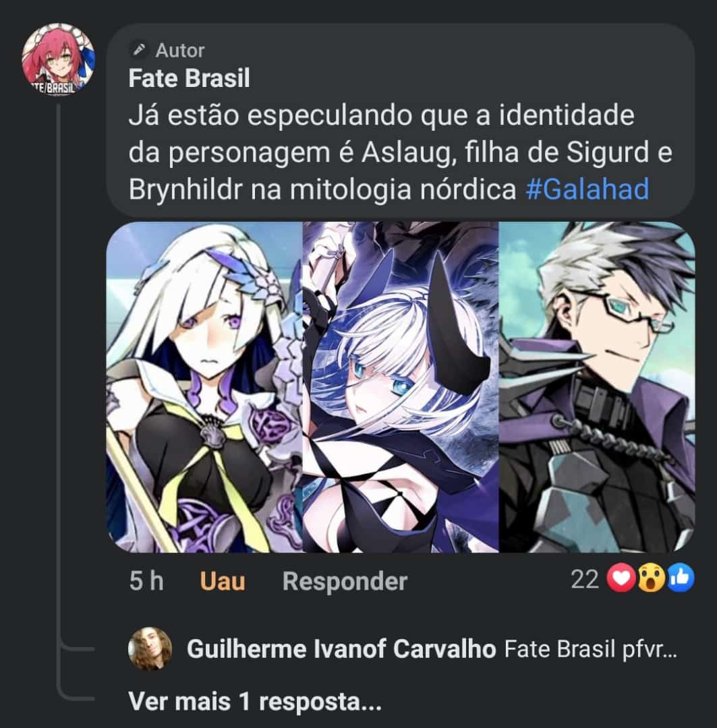The image size is (717, 728).
Task: Open the glasses-wearing man image
Action: click(x=597, y=387)
